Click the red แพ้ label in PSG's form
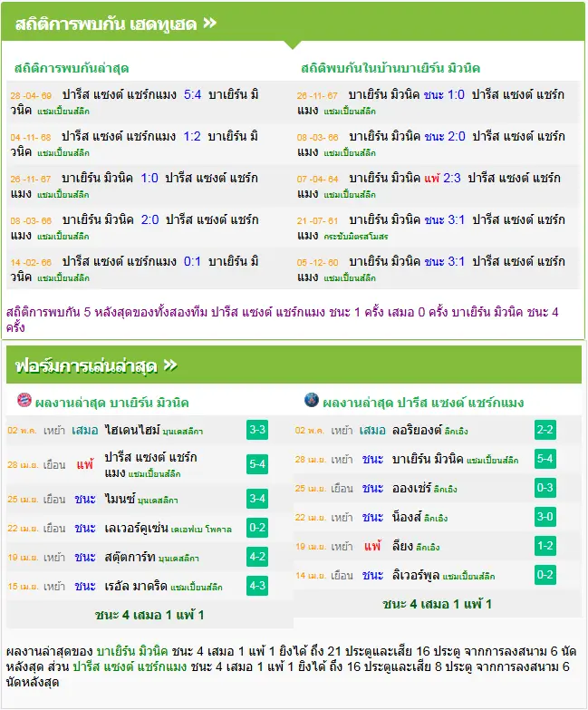 click(x=372, y=546)
